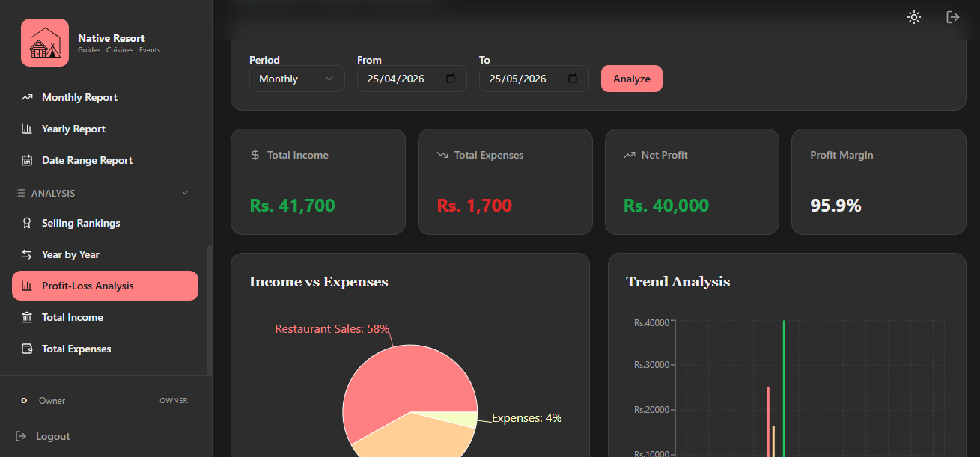This screenshot has height=457, width=980.
Task: Open Yearly Report page
Action: [x=105, y=129]
